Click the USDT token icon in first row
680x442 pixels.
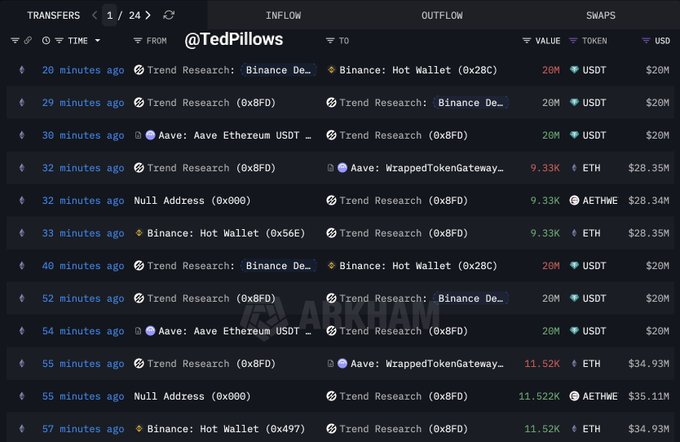click(x=574, y=71)
